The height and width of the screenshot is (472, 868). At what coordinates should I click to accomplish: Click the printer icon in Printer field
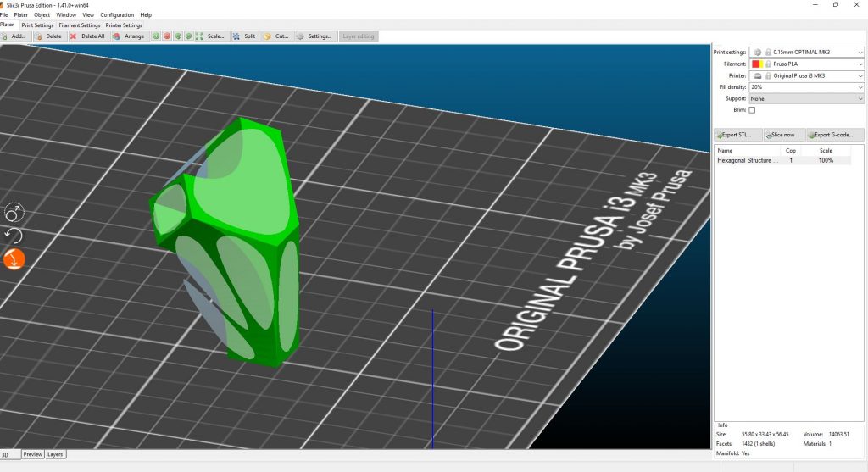757,75
